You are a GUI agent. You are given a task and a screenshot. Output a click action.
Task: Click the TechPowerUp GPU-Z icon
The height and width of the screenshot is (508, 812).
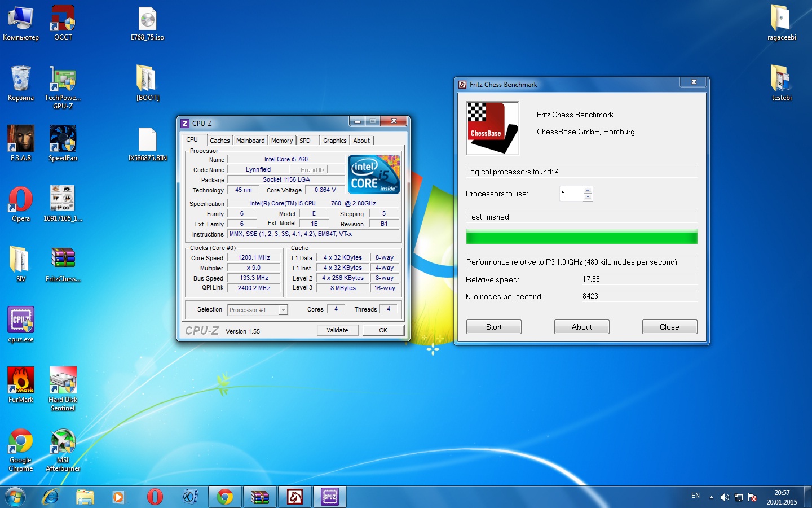pyautogui.click(x=63, y=80)
